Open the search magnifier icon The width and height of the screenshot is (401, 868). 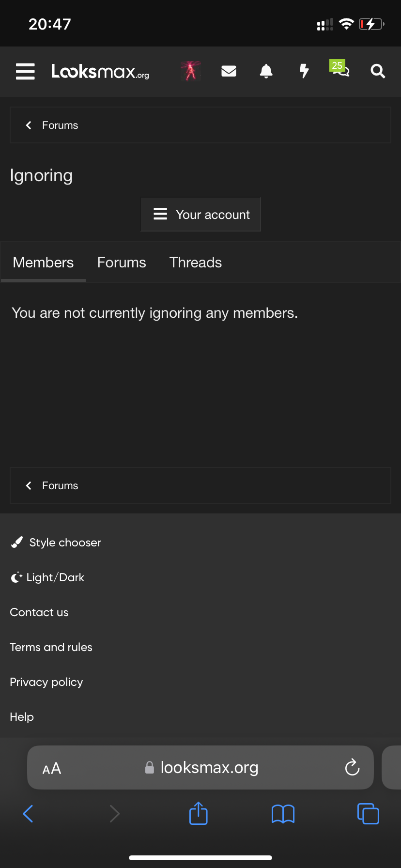coord(378,71)
